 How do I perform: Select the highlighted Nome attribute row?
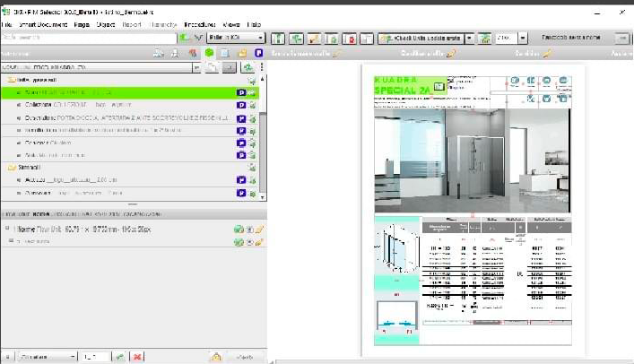point(130,92)
